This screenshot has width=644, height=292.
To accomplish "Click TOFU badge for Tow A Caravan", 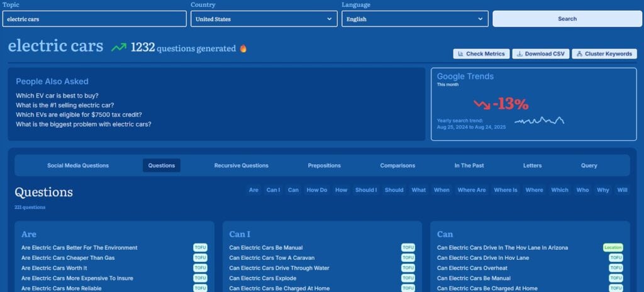I will tap(408, 258).
